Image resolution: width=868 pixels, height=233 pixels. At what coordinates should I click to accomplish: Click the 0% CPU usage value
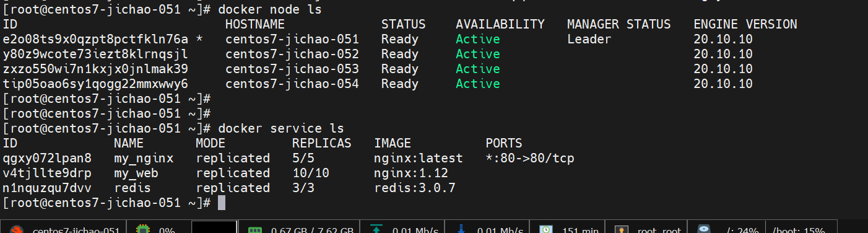click(x=167, y=231)
